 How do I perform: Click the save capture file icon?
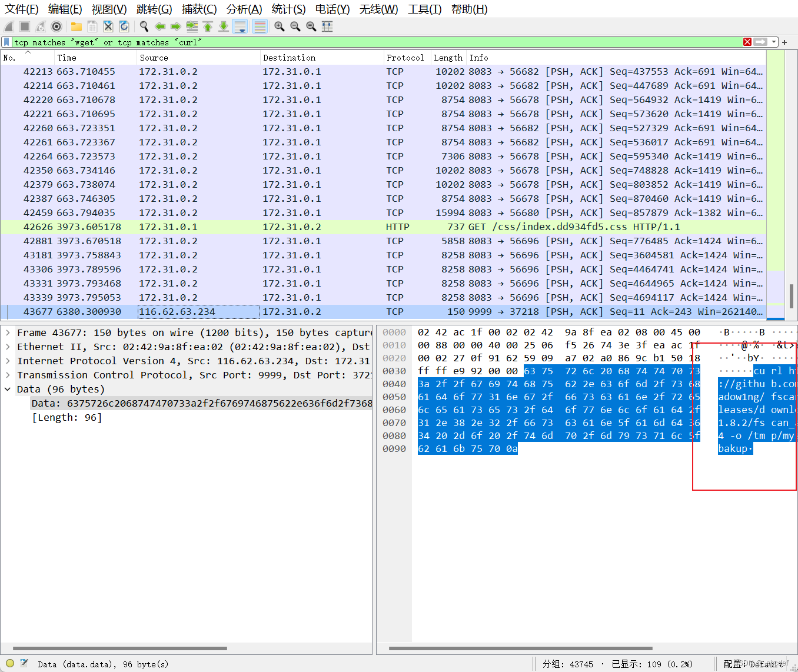(x=92, y=26)
